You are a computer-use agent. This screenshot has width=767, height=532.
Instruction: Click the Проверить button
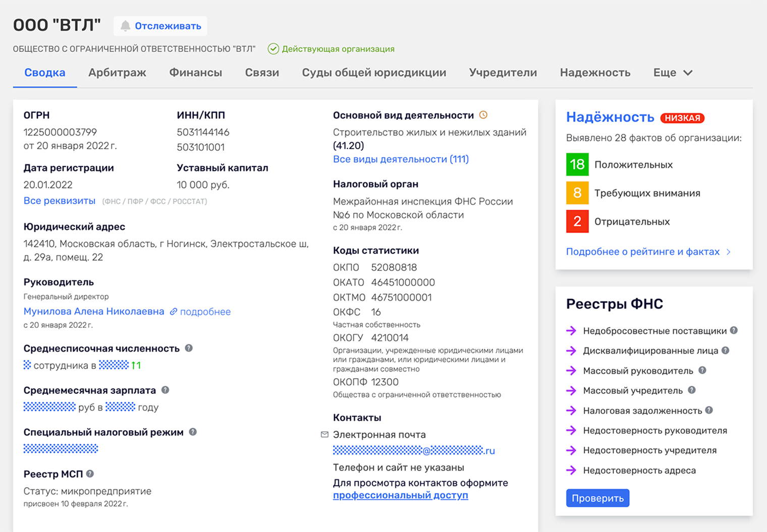[597, 498]
